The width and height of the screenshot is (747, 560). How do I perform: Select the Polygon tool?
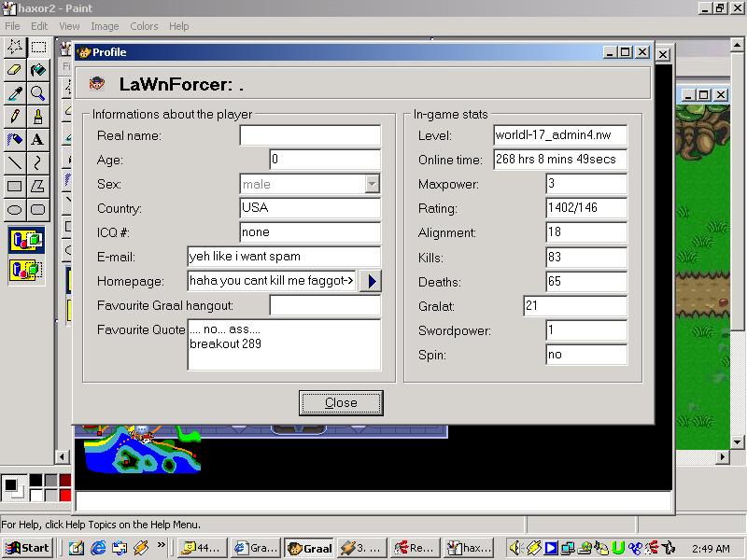click(38, 186)
